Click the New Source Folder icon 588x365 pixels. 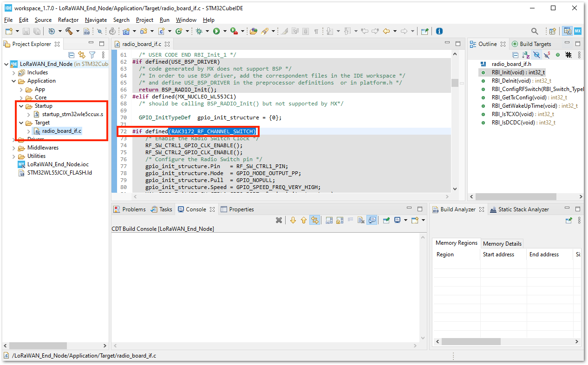144,31
